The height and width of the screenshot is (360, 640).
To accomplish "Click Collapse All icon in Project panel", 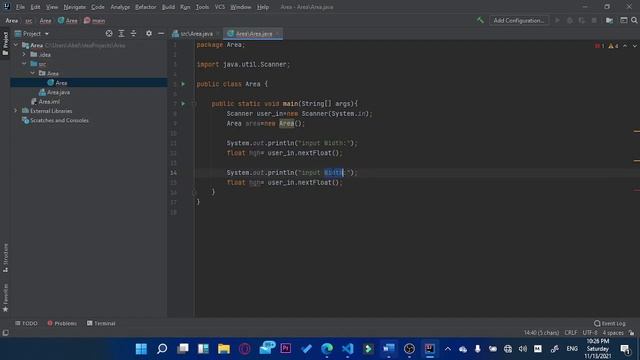I will tap(133, 33).
